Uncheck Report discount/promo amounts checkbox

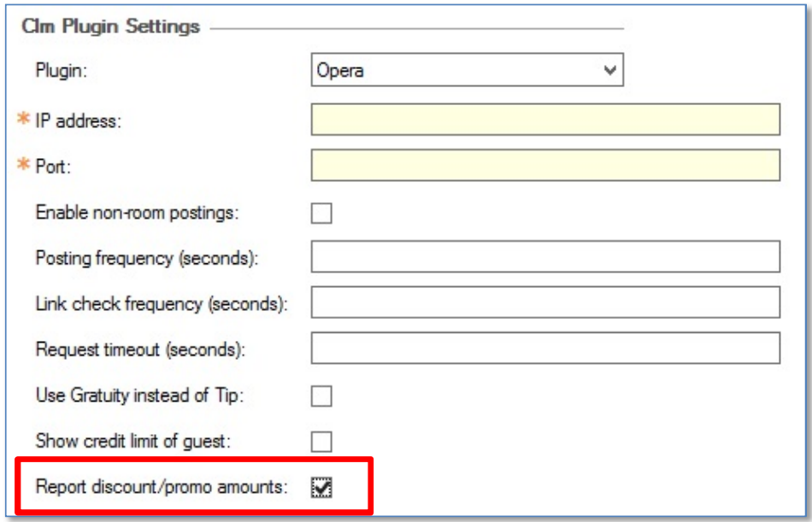[x=321, y=487]
